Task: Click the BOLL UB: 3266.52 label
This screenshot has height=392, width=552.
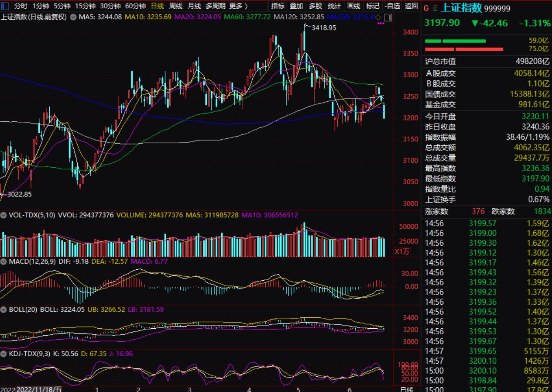Action: click(x=106, y=309)
